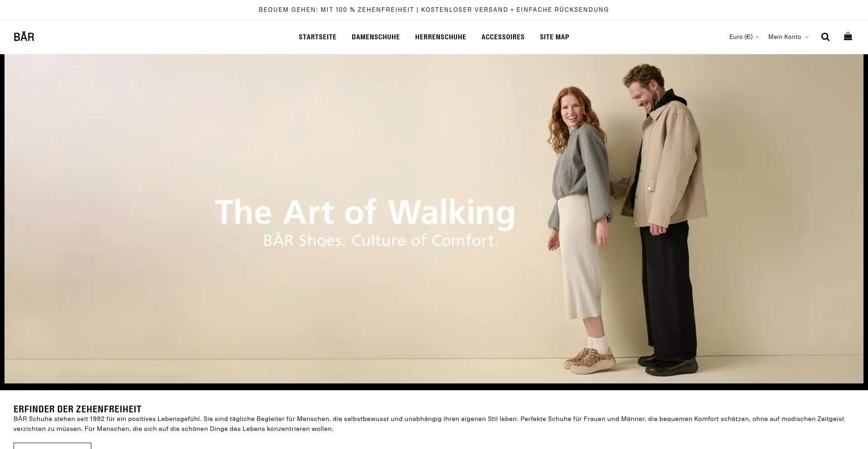Screen dimensions: 868x449
Task: Open the Euro (€) currency dropdown
Action: pos(744,37)
